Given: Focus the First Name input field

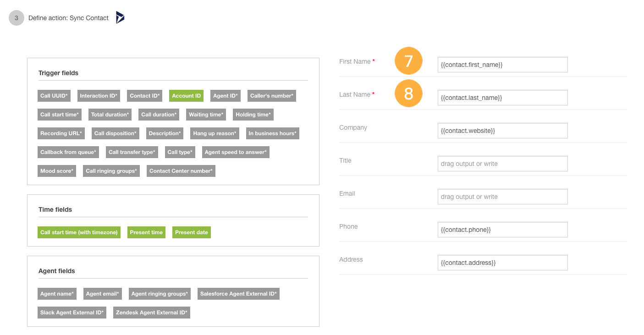Looking at the screenshot, I should coord(503,65).
